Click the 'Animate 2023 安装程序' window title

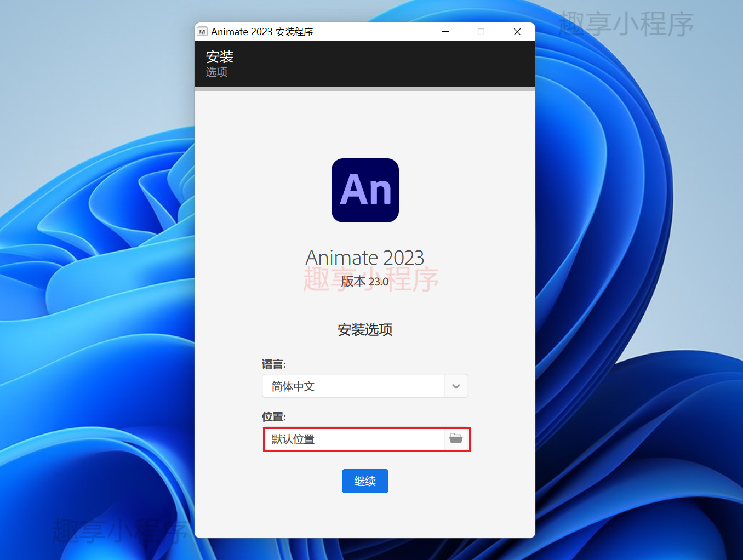(262, 32)
